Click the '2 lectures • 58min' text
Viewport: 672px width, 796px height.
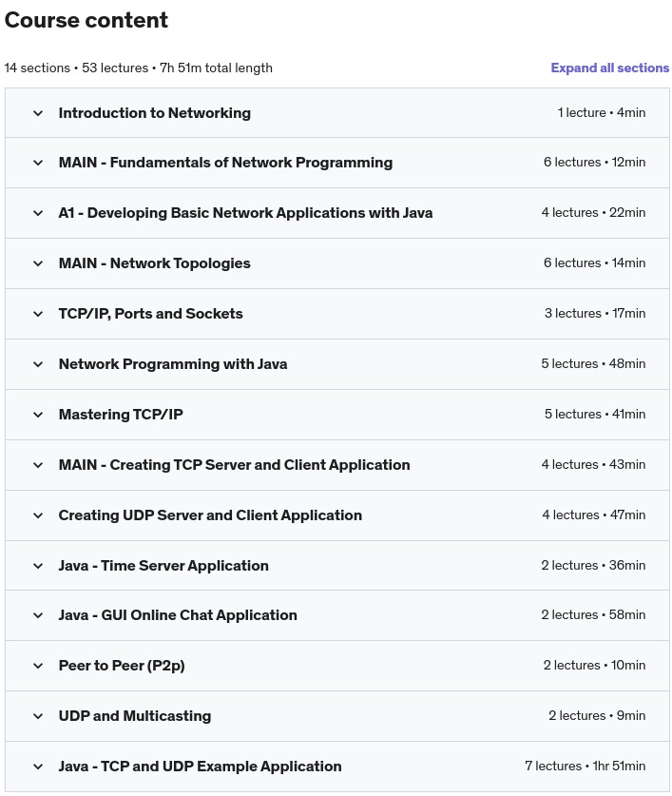[593, 615]
